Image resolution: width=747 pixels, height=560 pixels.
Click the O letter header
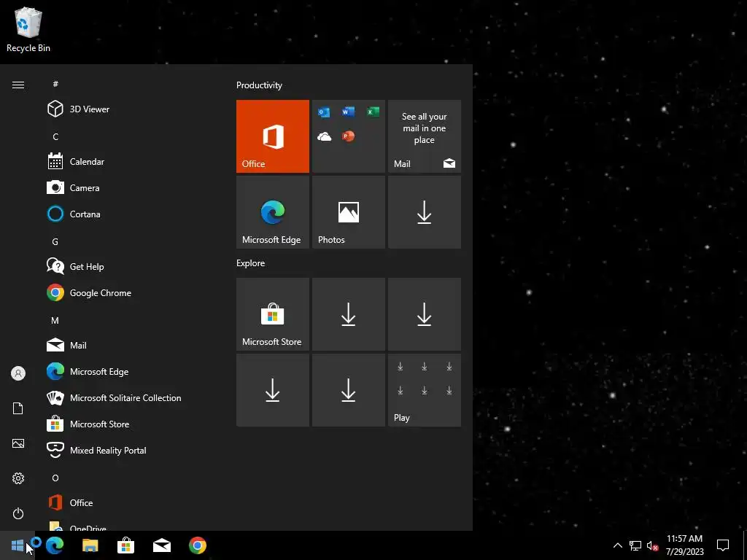[x=55, y=478]
